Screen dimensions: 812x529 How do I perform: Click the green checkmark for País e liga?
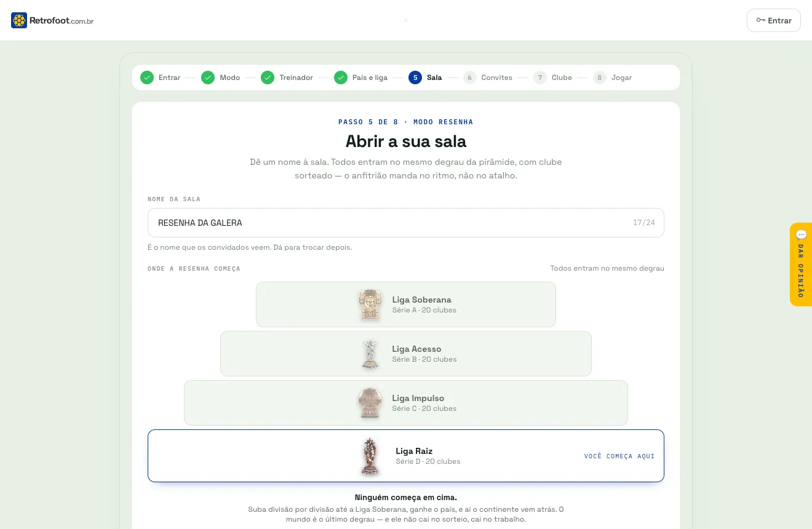click(341, 78)
